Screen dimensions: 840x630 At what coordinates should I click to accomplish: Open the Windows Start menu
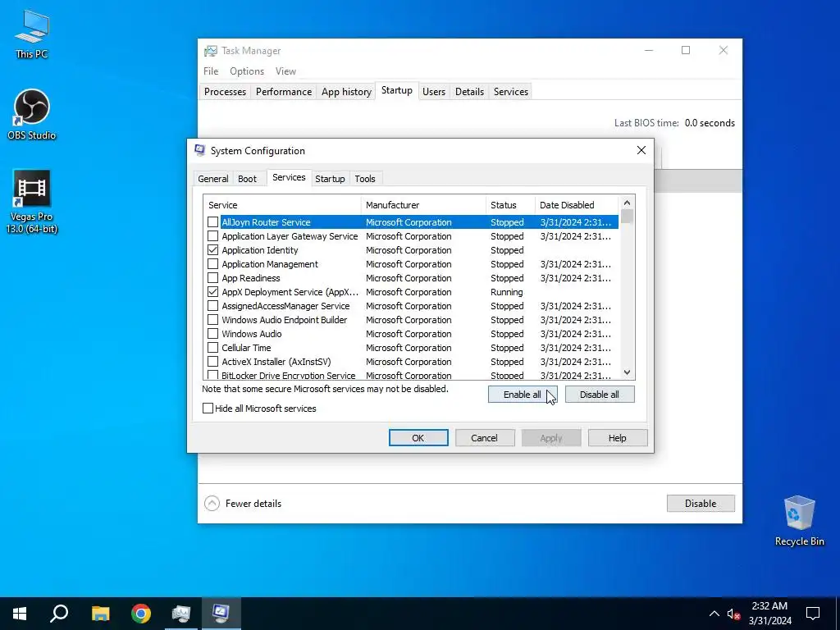pos(20,613)
